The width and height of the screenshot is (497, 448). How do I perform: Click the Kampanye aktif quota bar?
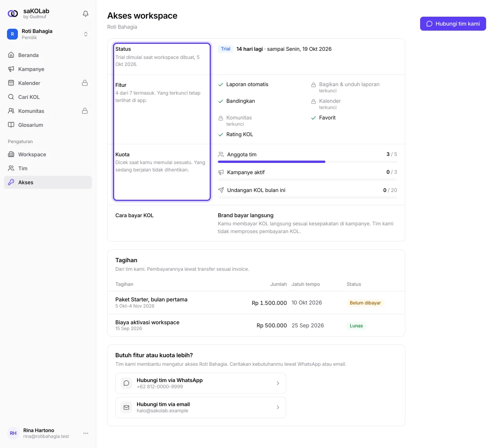click(308, 180)
